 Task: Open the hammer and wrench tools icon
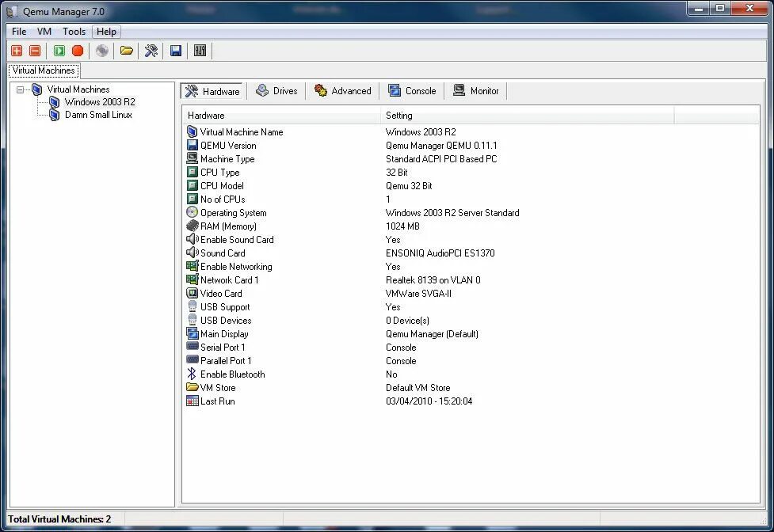tap(151, 51)
